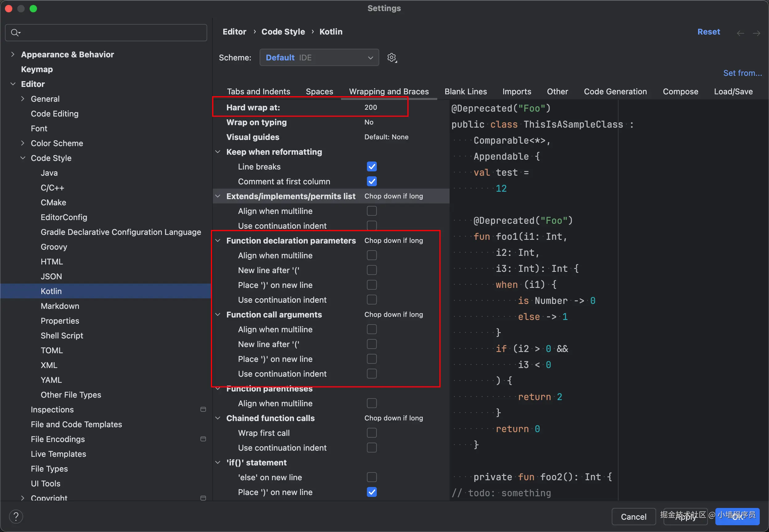This screenshot has width=769, height=532.
Task: Click the search magnifier icon
Action: click(x=15, y=32)
